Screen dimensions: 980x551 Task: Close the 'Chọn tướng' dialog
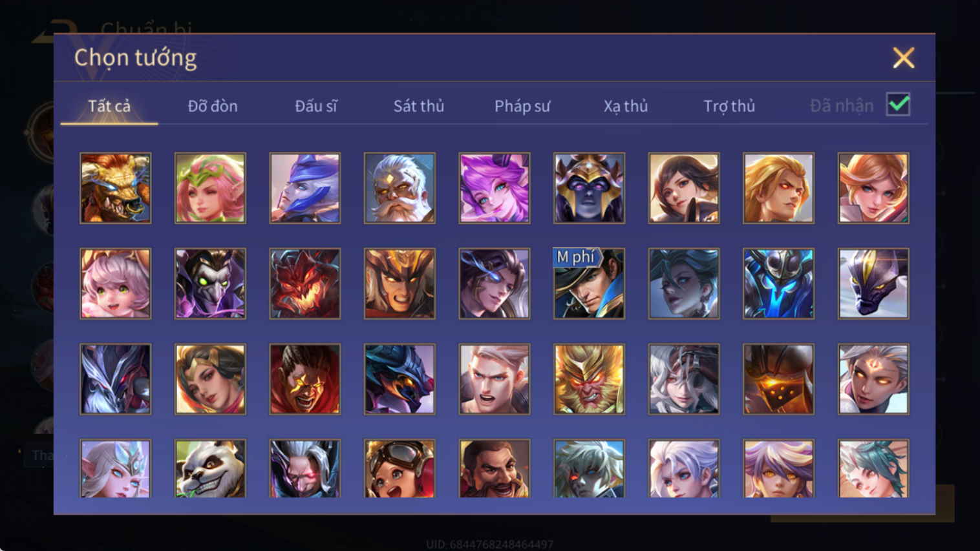(903, 58)
